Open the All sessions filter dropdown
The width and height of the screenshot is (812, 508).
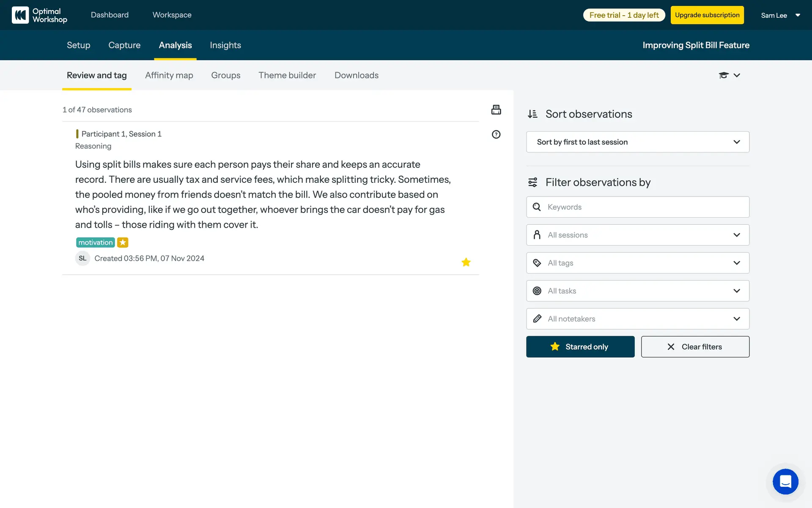[637, 235]
